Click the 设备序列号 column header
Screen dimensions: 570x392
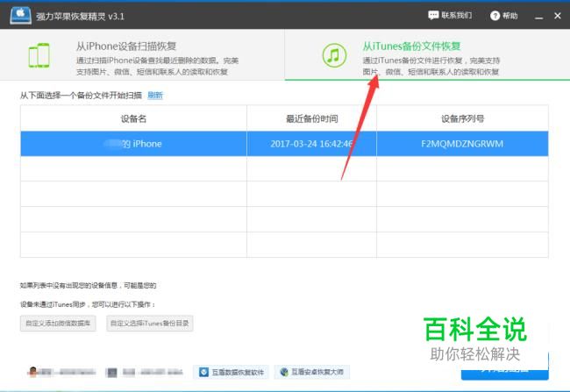462,118
